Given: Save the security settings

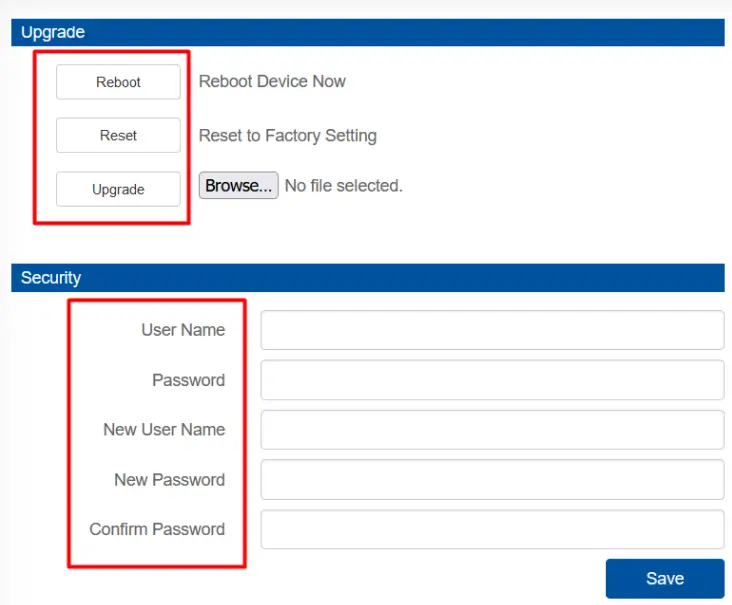Looking at the screenshot, I should 664,579.
